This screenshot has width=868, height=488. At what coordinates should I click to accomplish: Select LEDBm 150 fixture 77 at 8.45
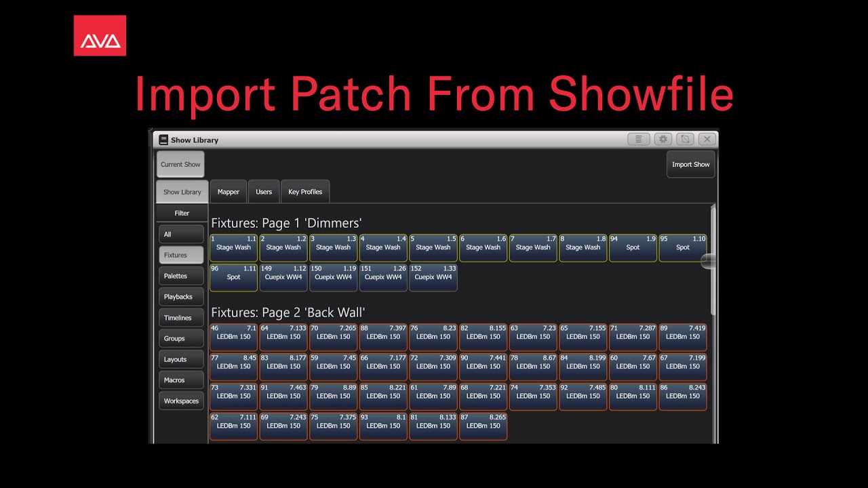(233, 367)
